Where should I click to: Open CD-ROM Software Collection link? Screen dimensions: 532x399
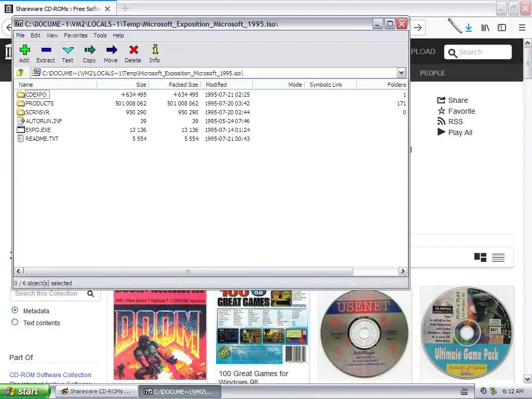coord(50,375)
